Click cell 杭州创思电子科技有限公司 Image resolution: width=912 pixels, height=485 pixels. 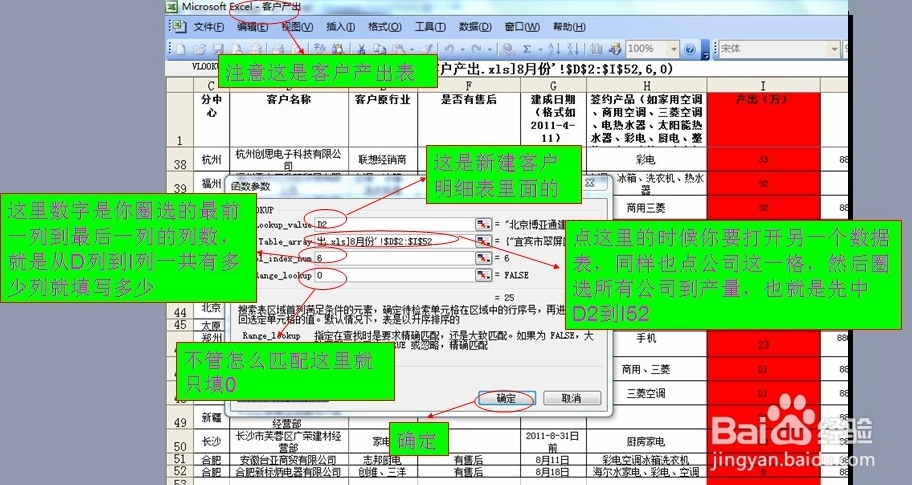(288, 159)
